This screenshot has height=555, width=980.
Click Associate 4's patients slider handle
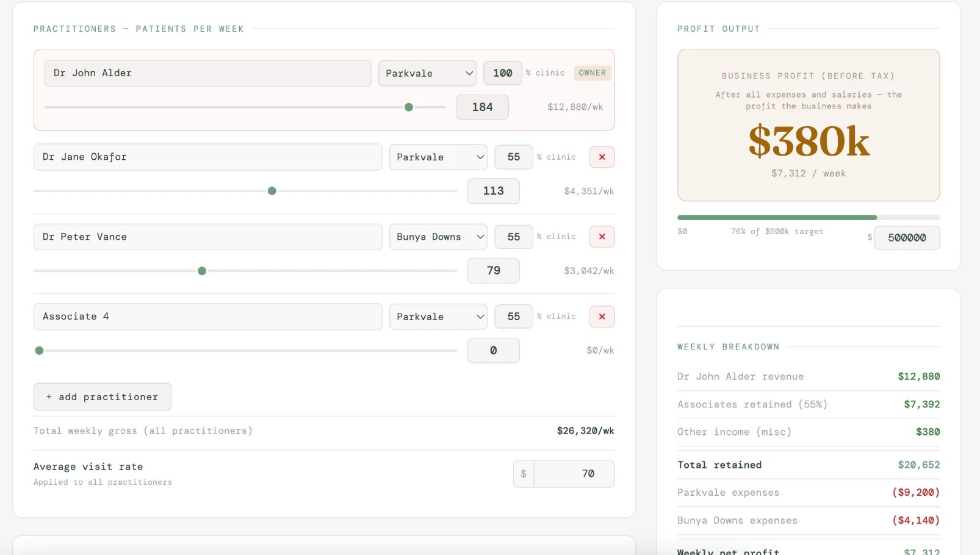39,351
